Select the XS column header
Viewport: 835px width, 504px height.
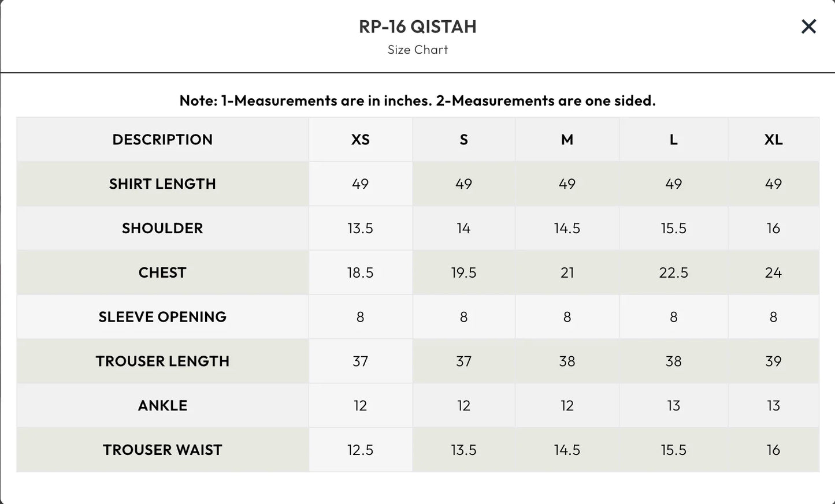tap(360, 139)
